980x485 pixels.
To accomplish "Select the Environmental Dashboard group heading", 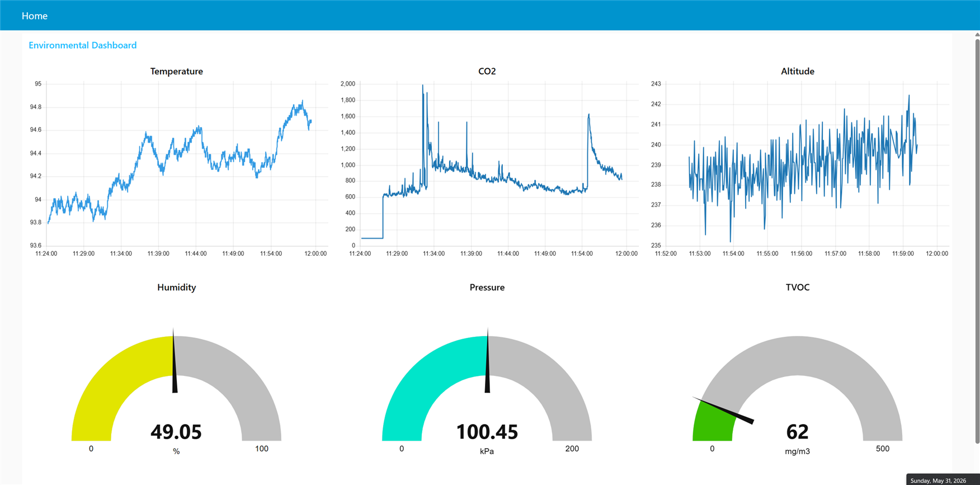I will coord(82,45).
